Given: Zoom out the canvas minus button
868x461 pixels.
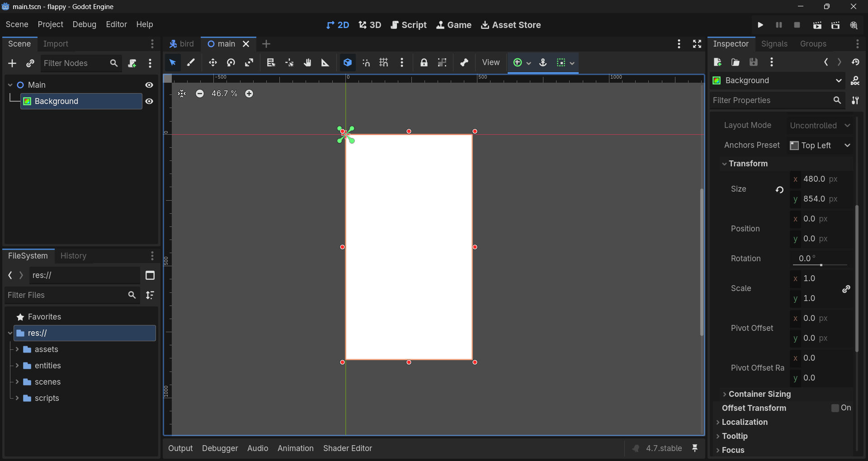Looking at the screenshot, I should tap(200, 94).
